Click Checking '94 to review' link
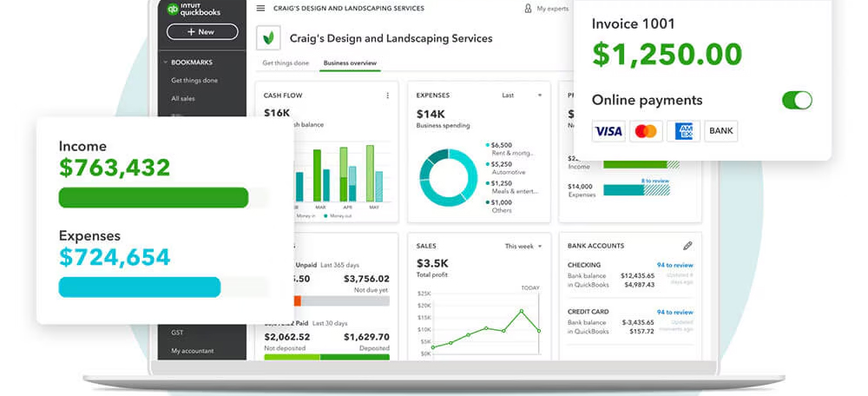The image size is (868, 396). (674, 265)
